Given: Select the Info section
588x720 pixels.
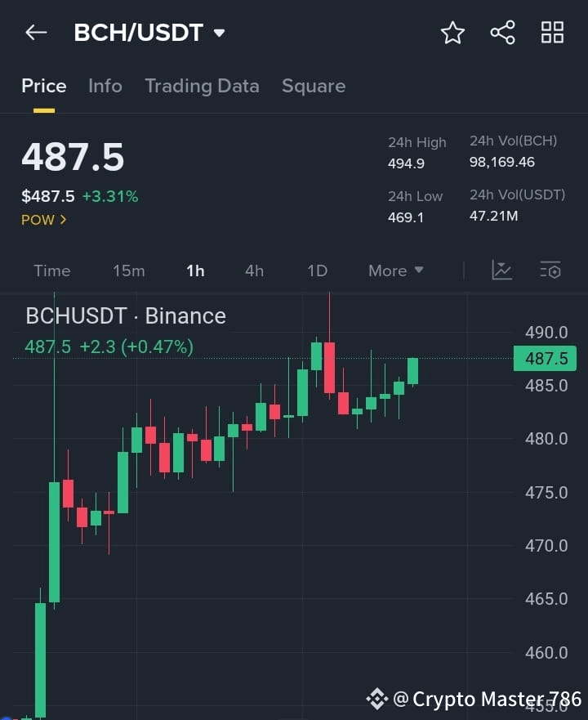Looking at the screenshot, I should 105,86.
